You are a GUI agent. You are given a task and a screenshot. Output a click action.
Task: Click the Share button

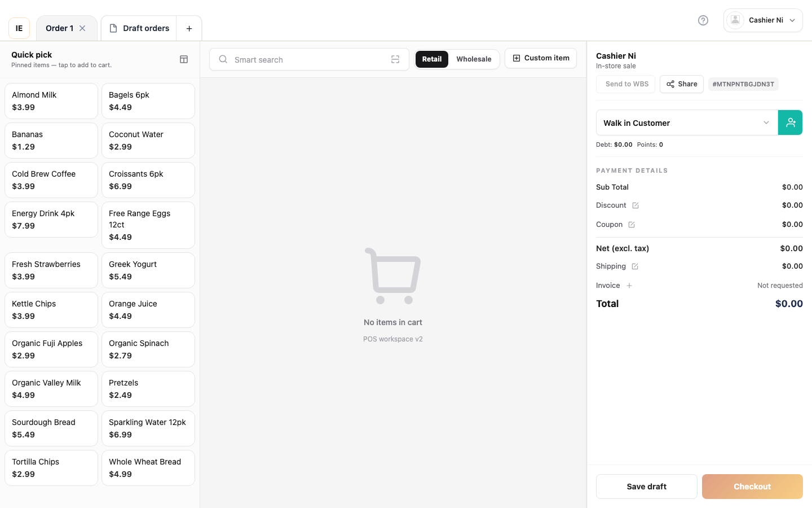[682, 84]
